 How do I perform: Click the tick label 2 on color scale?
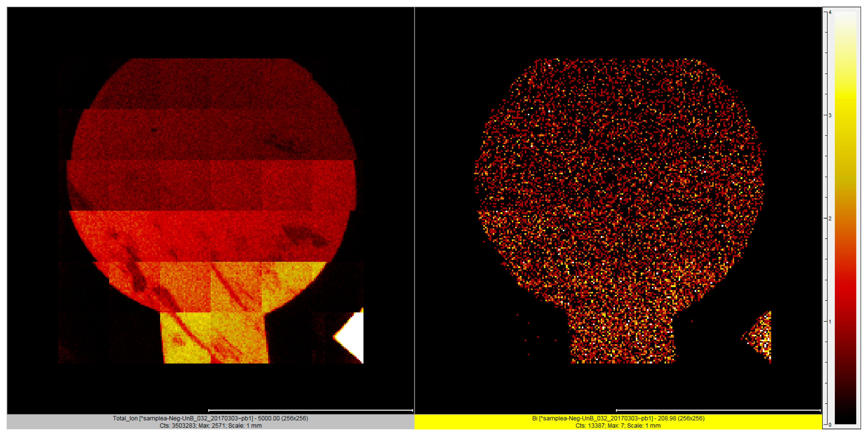click(x=830, y=218)
